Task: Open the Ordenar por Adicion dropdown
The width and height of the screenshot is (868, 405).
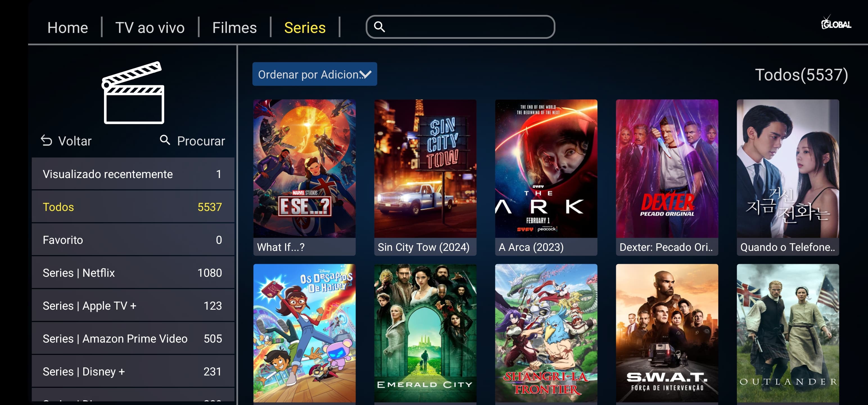Action: click(x=314, y=74)
